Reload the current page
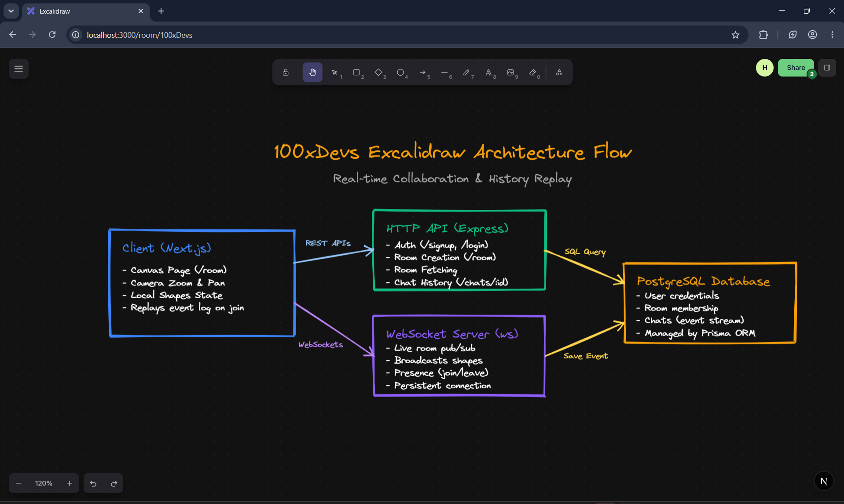The width and height of the screenshot is (844, 504). click(52, 35)
